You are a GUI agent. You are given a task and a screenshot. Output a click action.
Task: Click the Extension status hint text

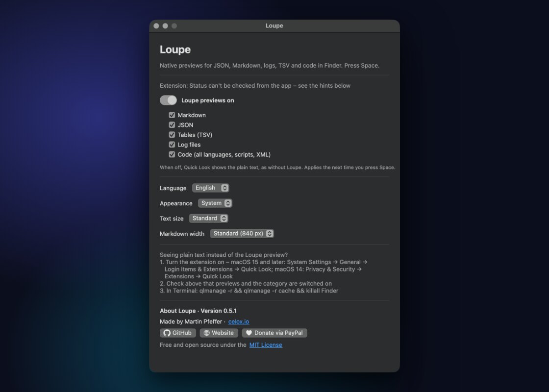click(x=255, y=86)
